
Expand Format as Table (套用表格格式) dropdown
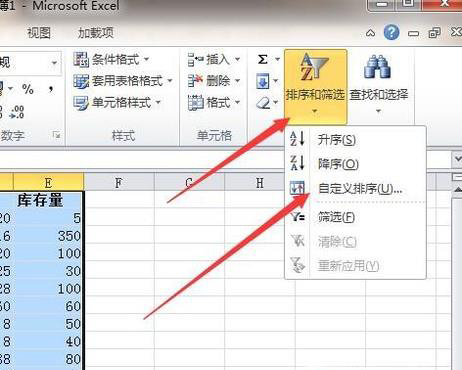pos(123,81)
